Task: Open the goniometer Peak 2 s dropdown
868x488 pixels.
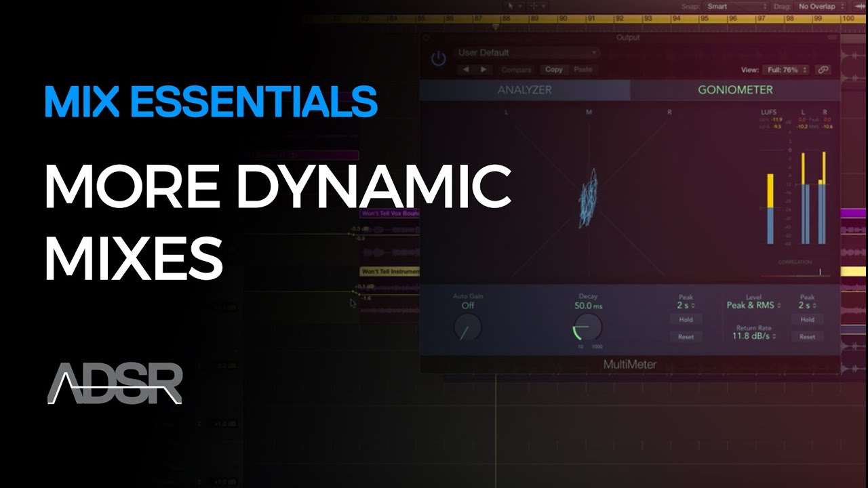Action: [x=686, y=306]
